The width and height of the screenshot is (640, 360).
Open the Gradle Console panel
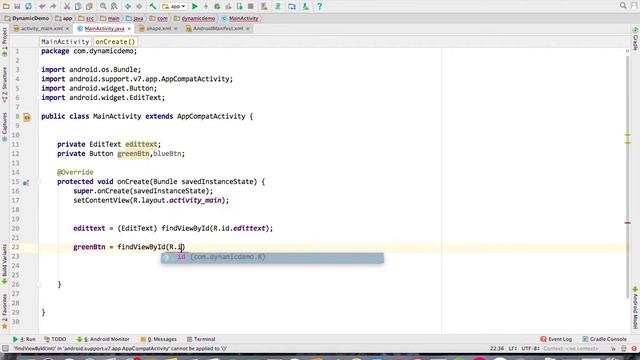604,339
